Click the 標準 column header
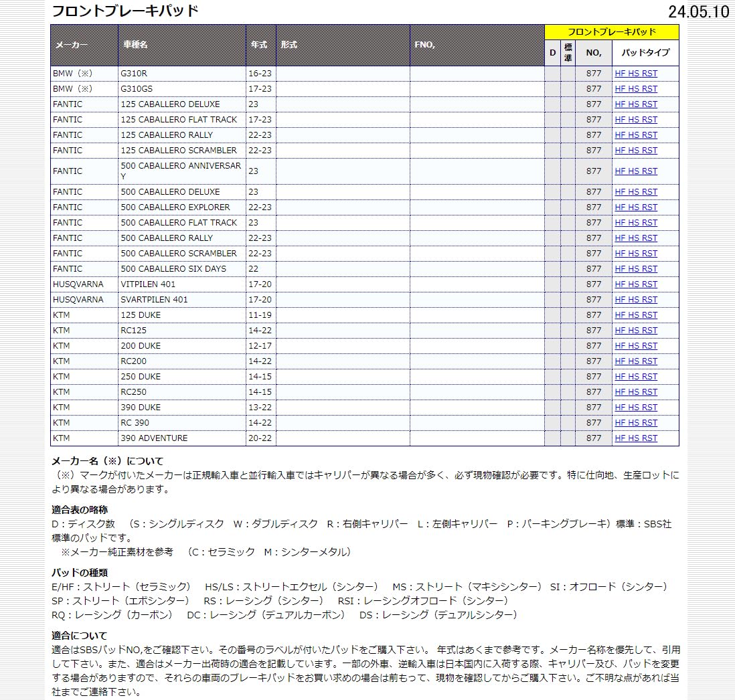This screenshot has width=735, height=700. 568,53
